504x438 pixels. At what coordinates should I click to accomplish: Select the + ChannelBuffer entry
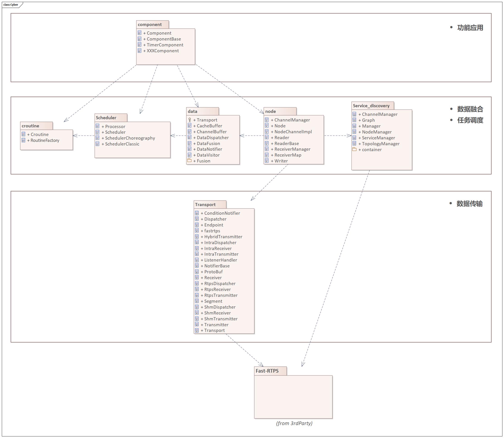(210, 131)
